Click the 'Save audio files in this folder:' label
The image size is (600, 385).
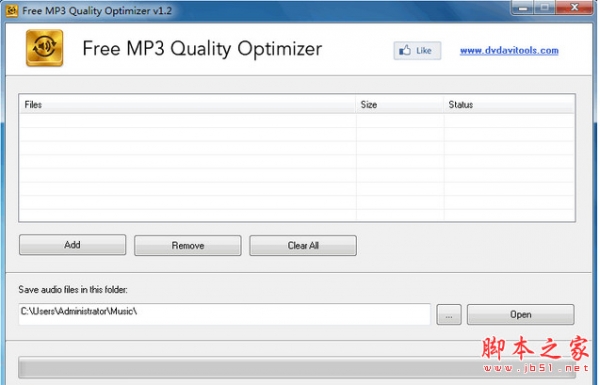tap(73, 290)
